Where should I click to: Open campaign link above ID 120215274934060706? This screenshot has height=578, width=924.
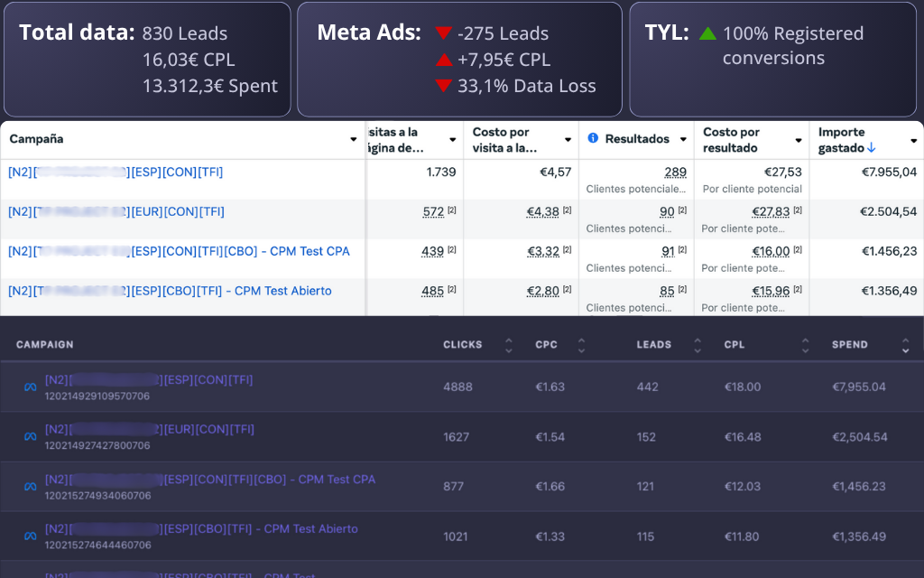(209, 480)
